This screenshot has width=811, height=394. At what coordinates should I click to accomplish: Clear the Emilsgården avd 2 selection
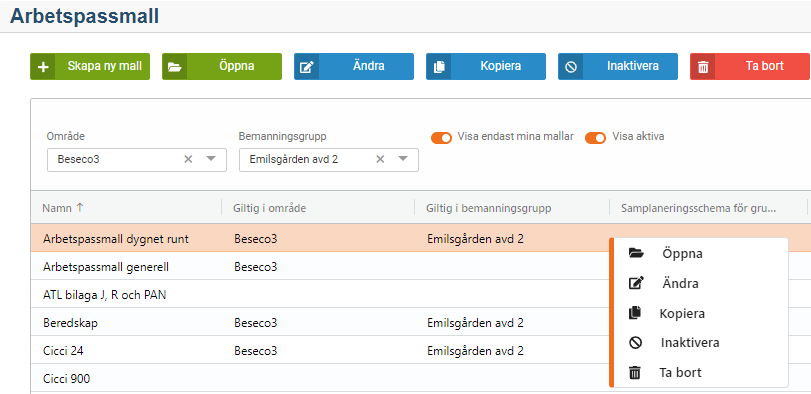[380, 159]
